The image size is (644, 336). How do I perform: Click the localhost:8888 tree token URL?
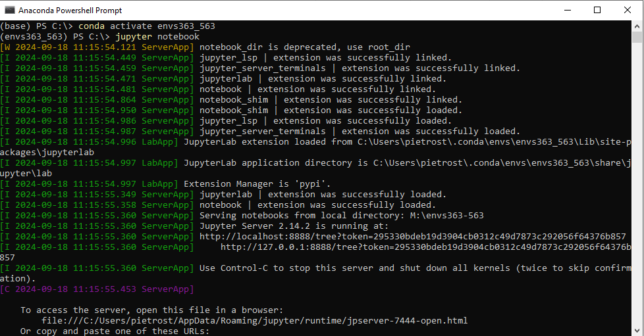(x=412, y=237)
